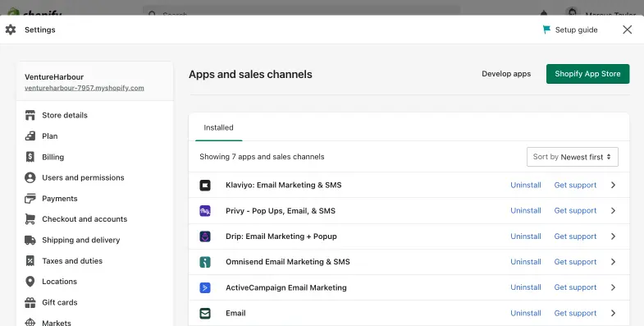Click the Shipping truck icon
The width and height of the screenshot is (644, 326).
(30, 240)
